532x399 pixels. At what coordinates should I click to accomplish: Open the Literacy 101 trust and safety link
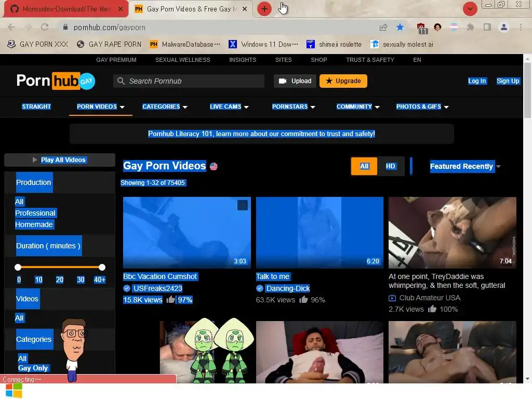tap(261, 134)
